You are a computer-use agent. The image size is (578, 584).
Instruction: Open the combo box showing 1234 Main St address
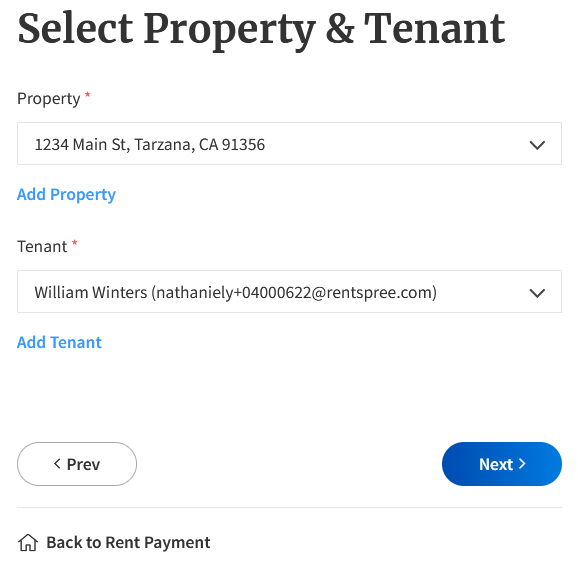click(289, 143)
